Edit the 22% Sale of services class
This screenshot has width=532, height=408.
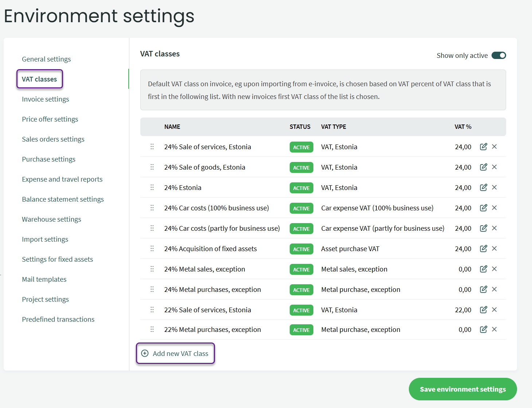pos(483,310)
